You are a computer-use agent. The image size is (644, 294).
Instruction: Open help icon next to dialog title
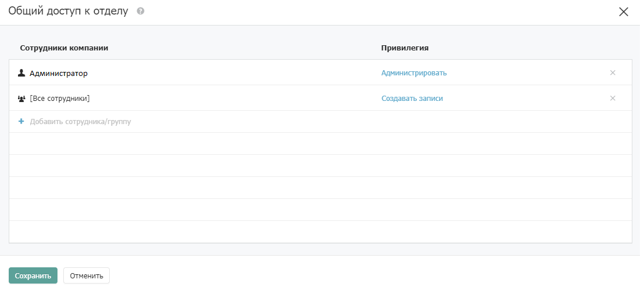tap(141, 11)
